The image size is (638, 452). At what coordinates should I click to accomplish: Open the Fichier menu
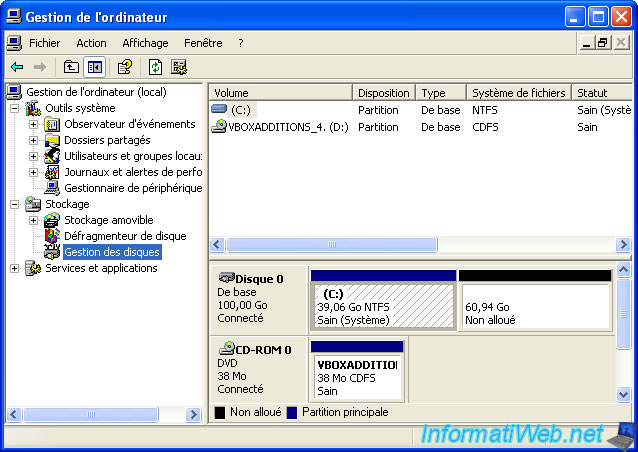click(x=44, y=43)
